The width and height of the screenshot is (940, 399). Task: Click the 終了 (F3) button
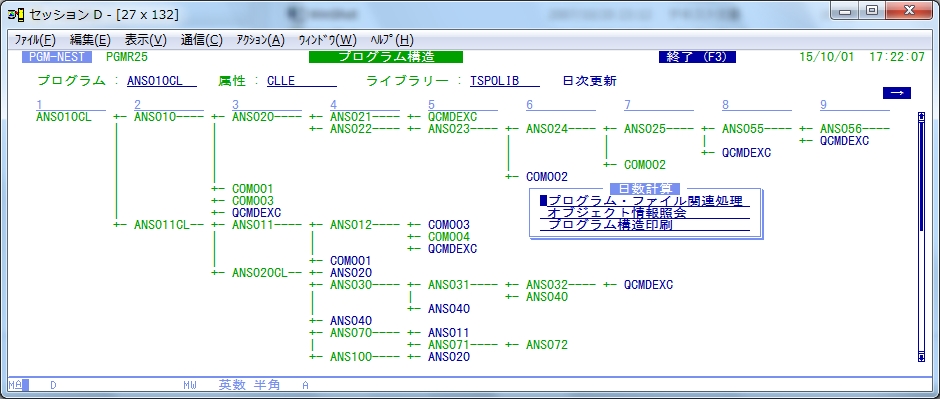tap(697, 57)
